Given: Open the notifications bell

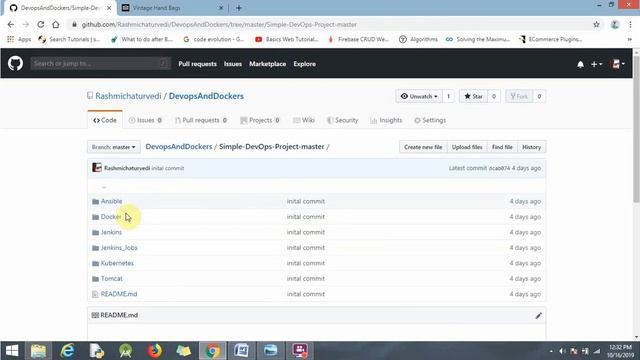Looking at the screenshot, I should pos(580,64).
